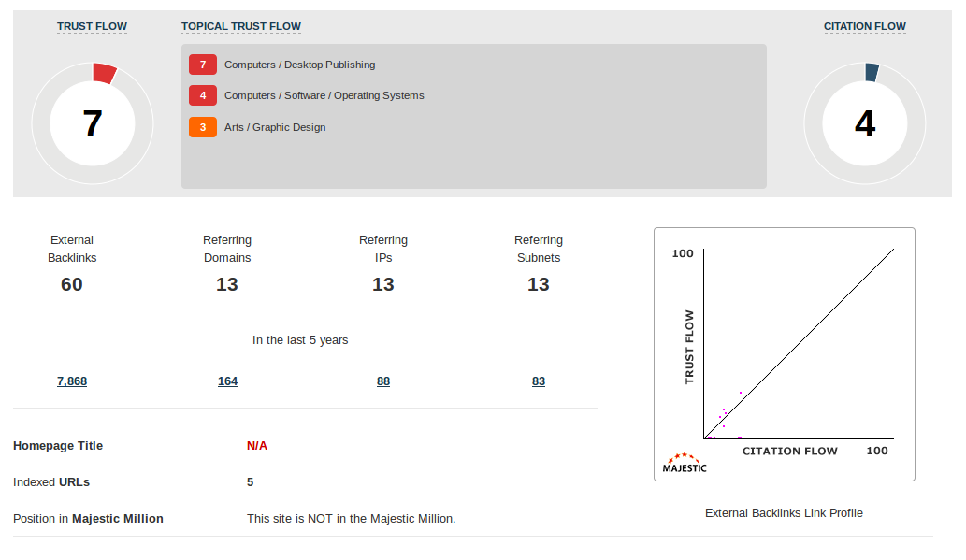Viewport: 966px width, 560px height.
Task: Click the Referring IPs count 13
Action: 382,284
